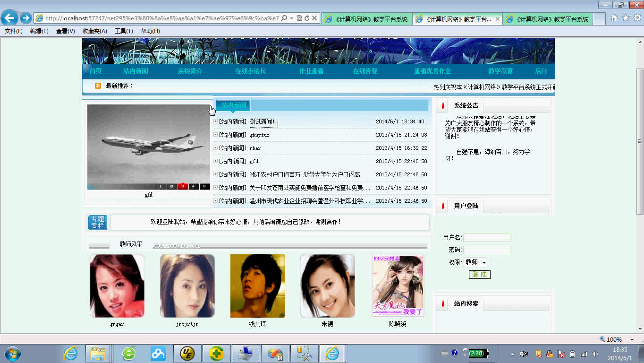The height and width of the screenshot is (363, 644).
Task: Switch to active Internet Explorer taskbar window
Action: 333,354
